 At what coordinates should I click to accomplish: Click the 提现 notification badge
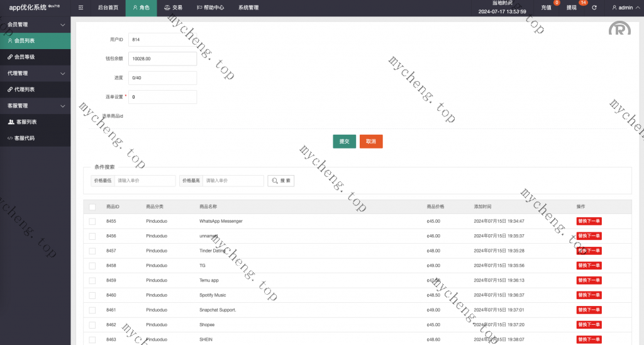[583, 3]
